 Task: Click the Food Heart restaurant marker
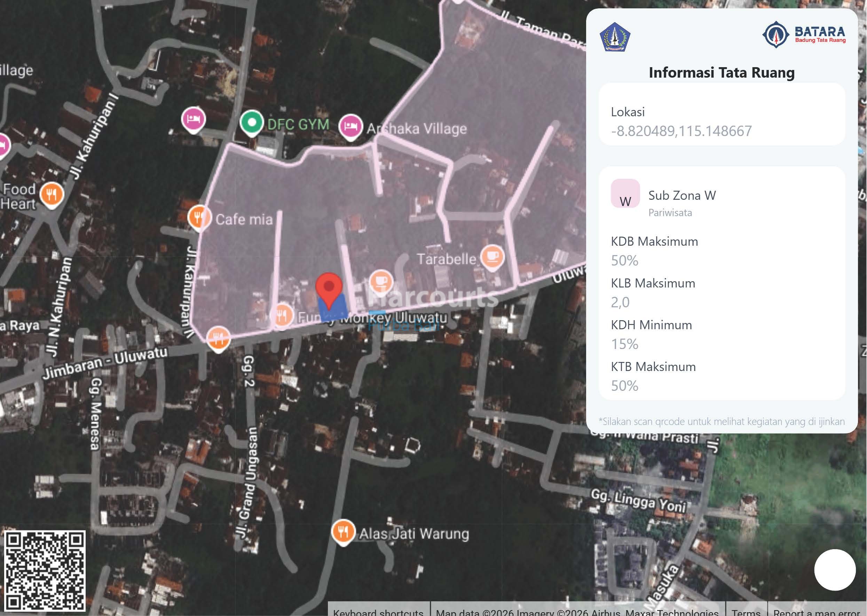[x=52, y=195]
